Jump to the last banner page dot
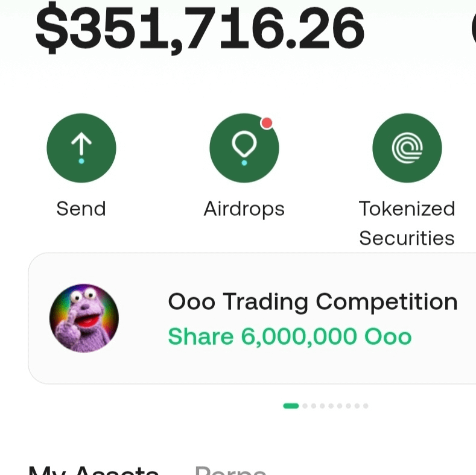This screenshot has width=476, height=475. pyautogui.click(x=366, y=406)
